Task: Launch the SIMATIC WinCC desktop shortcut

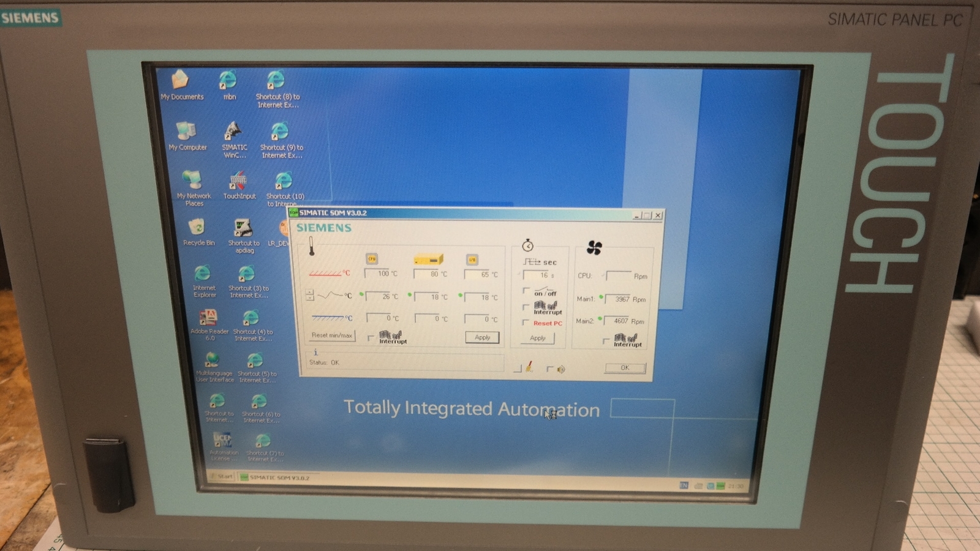Action: (x=234, y=140)
